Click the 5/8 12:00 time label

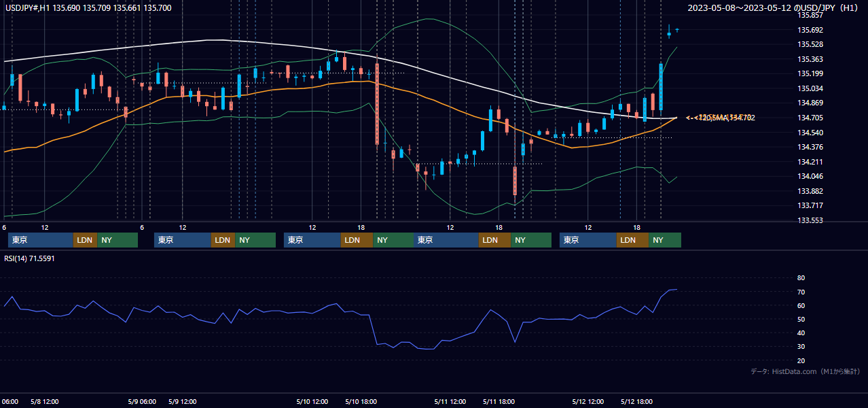pos(45,401)
